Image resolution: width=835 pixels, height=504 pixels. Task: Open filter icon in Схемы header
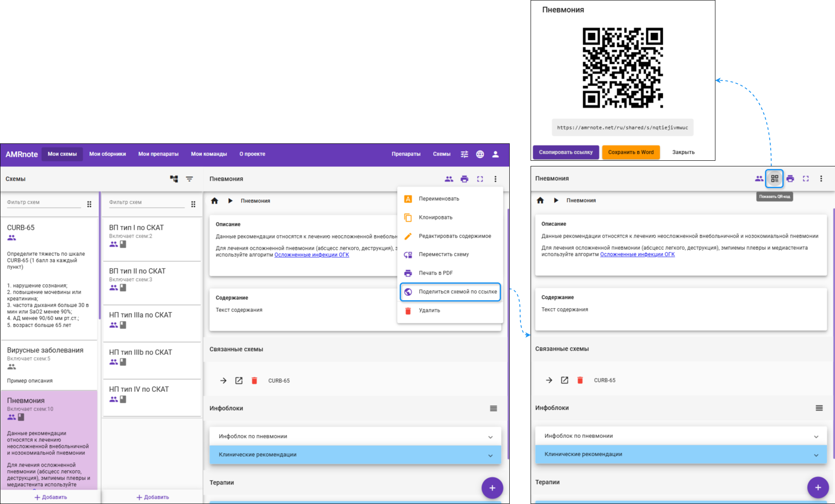click(190, 179)
